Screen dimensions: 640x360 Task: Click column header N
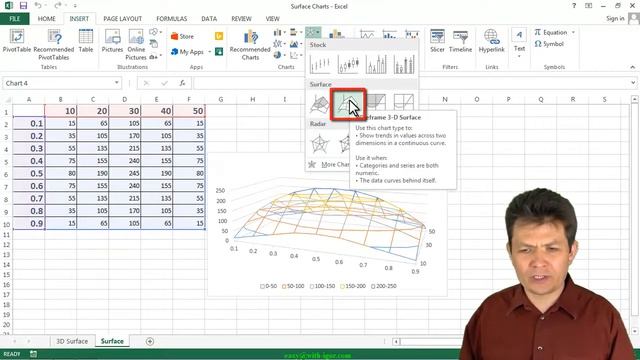445,99
